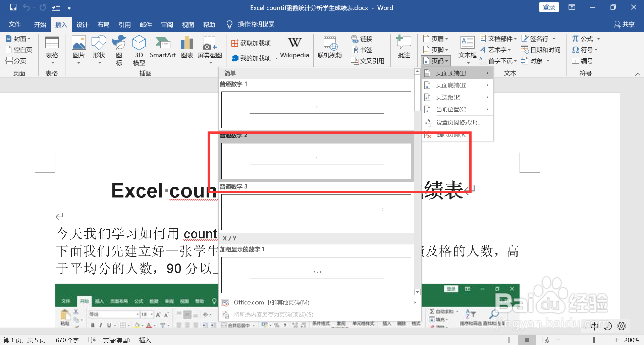The image size is (644, 345).
Task: Switch to Read Mode view in status bar
Action: pyautogui.click(x=509, y=340)
